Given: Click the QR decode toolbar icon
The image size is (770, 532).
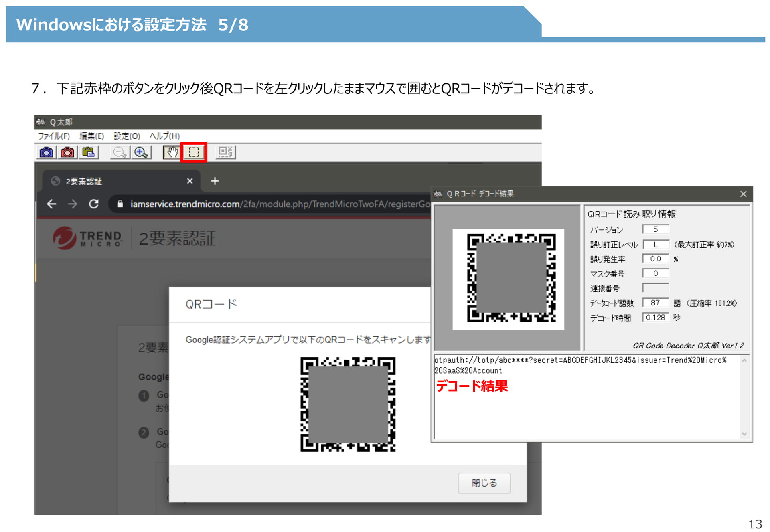Looking at the screenshot, I should (x=225, y=152).
